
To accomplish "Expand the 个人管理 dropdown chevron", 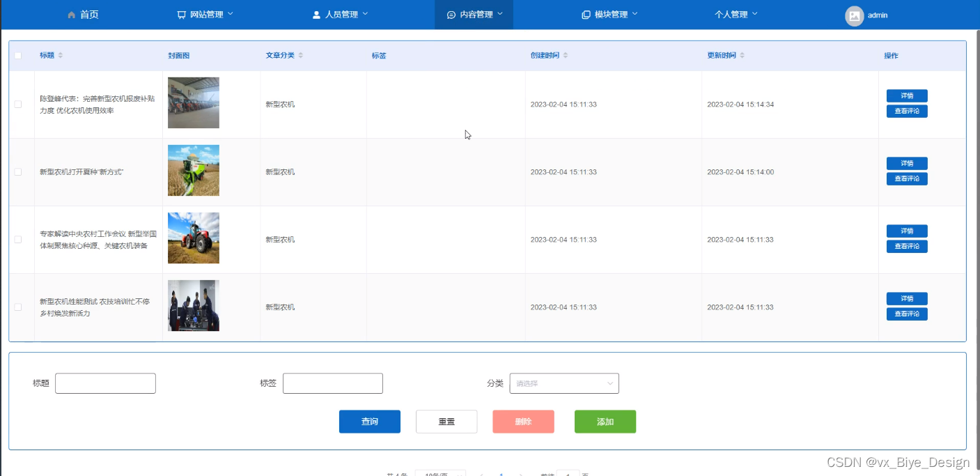I will 755,14.
